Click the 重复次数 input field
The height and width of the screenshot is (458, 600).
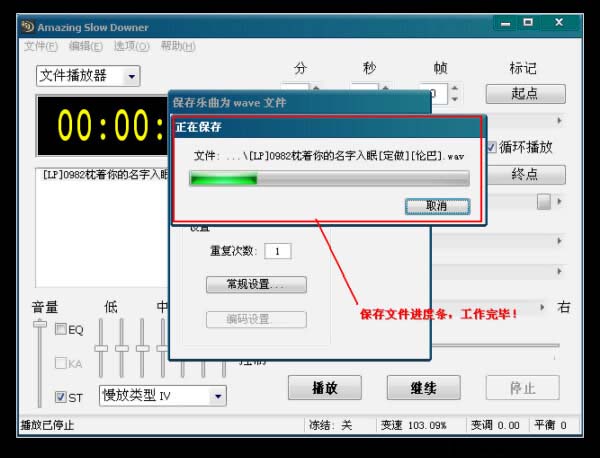pos(278,251)
